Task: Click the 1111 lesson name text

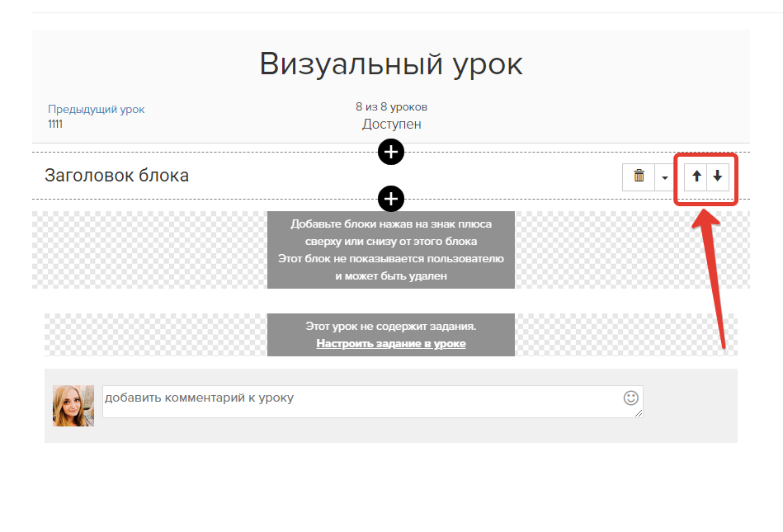Action: [55, 125]
